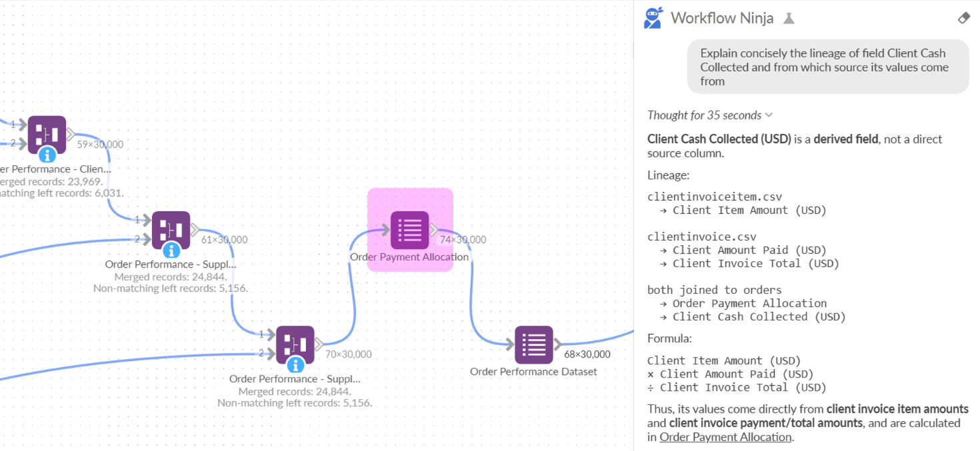Click the '59×30,000' size label

tap(100, 145)
